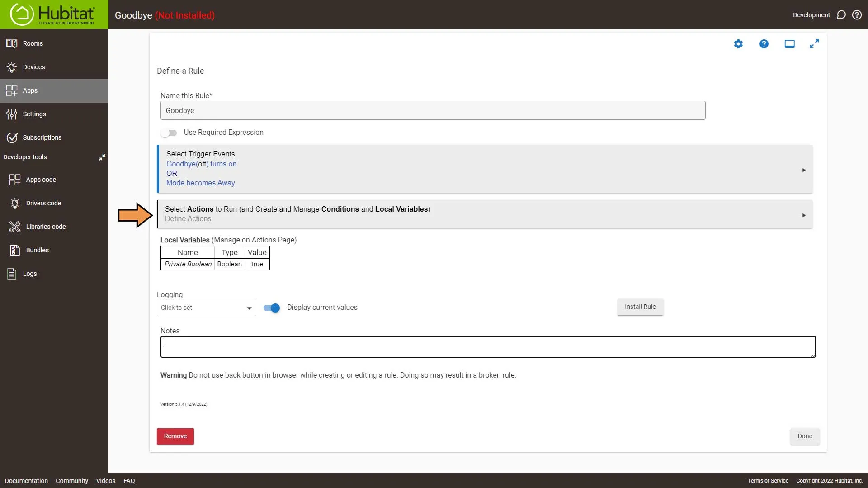Screen dimensions: 868x488
Task: Open Bundles in the sidebar
Action: [54, 250]
